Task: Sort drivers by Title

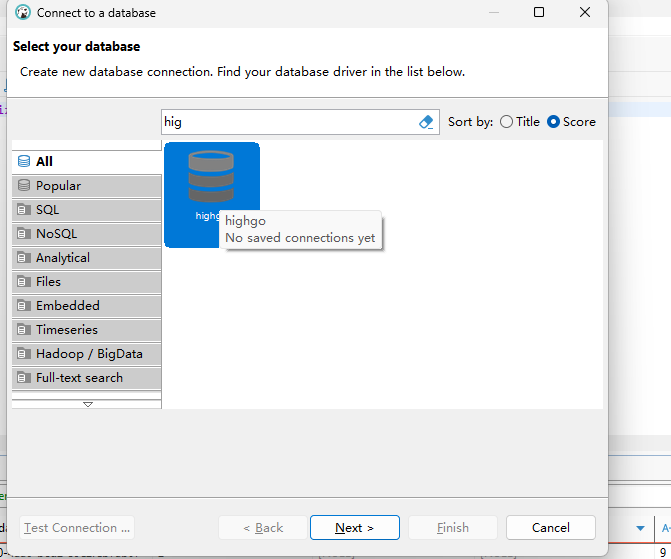Action: point(520,122)
